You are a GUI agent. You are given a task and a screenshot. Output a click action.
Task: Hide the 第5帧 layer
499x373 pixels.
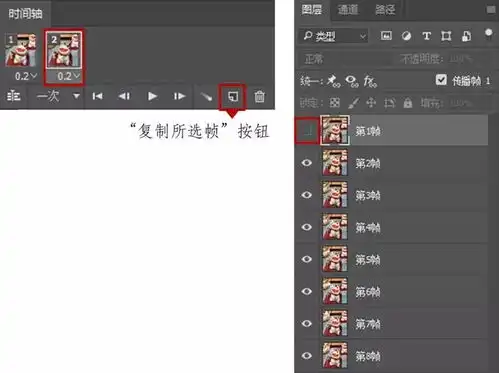pos(307,259)
